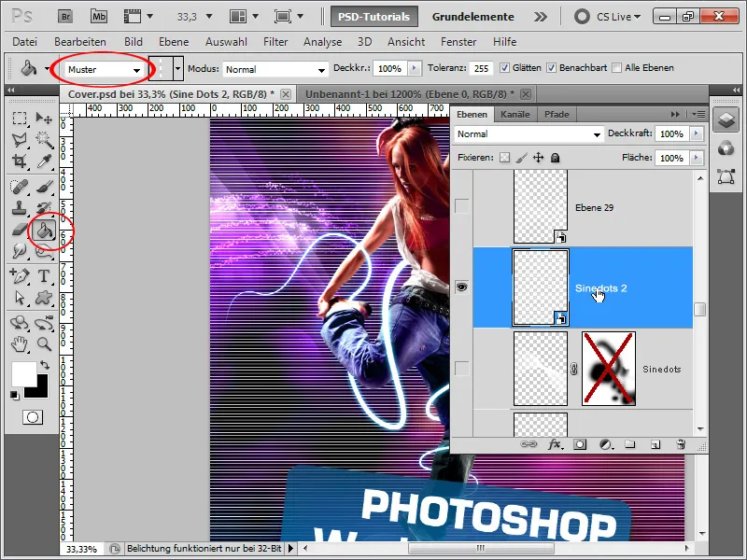Select the Custom Shape tool

(44, 298)
